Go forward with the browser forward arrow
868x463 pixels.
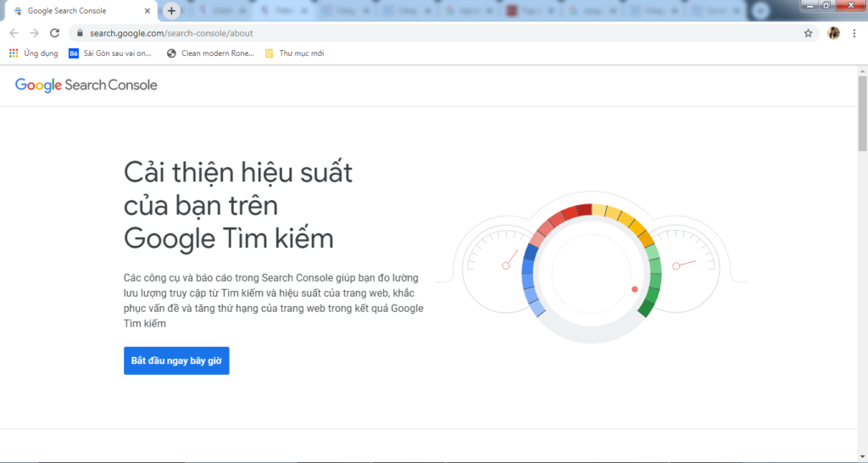coord(34,33)
